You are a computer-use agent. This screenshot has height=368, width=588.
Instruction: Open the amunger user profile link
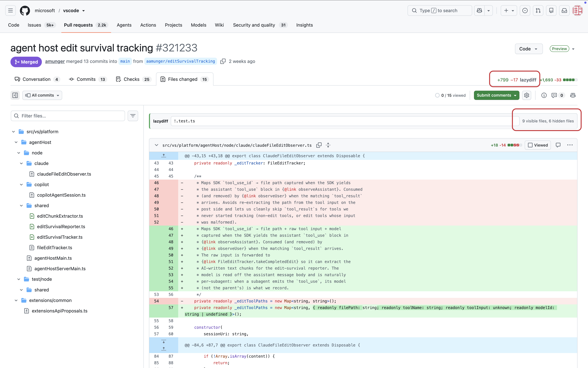click(55, 61)
